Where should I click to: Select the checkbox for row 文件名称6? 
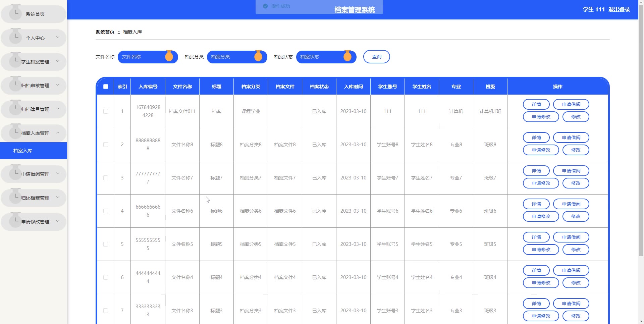pos(106,211)
